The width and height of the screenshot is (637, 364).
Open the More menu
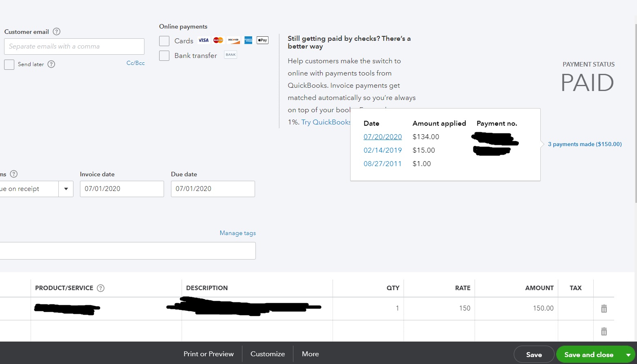pos(310,354)
